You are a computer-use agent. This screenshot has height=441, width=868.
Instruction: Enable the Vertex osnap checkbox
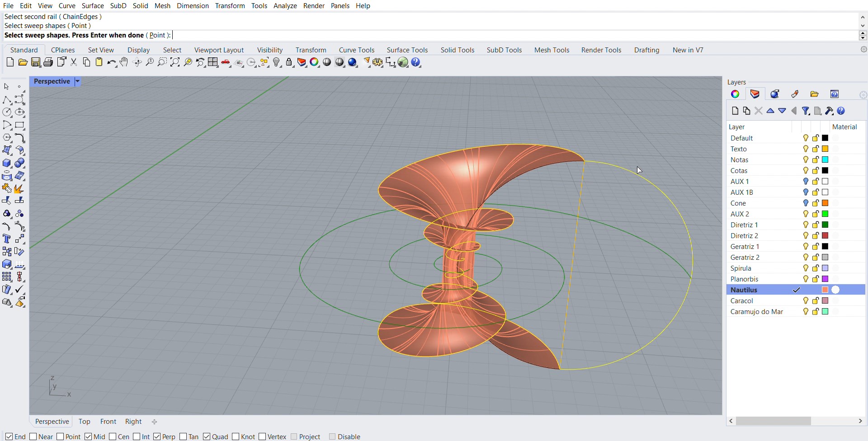pyautogui.click(x=262, y=436)
